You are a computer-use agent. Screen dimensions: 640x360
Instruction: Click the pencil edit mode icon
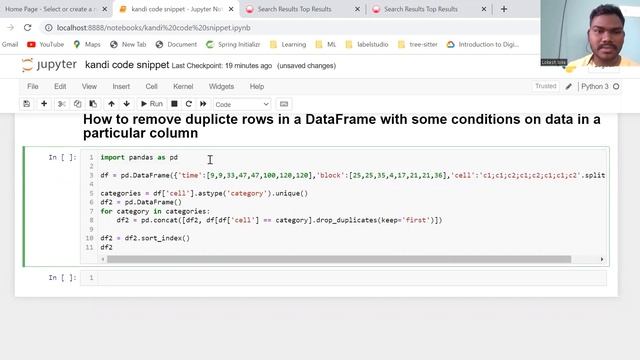[x=569, y=87]
